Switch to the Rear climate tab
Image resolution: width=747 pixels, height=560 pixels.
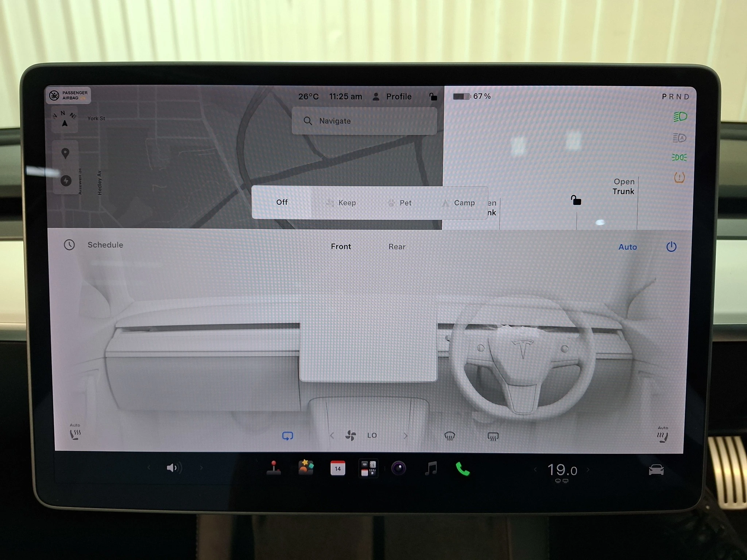(397, 247)
